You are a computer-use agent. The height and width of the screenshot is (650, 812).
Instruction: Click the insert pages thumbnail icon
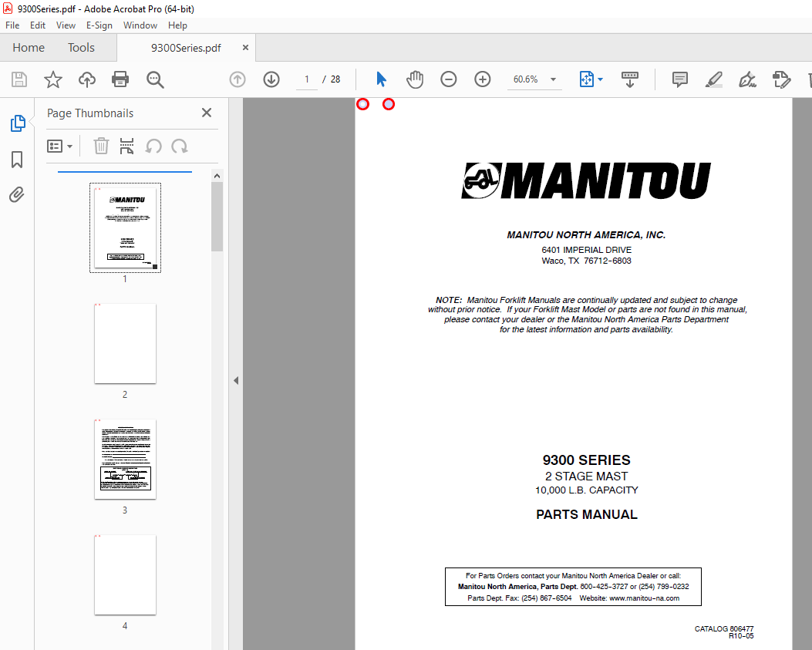point(127,146)
